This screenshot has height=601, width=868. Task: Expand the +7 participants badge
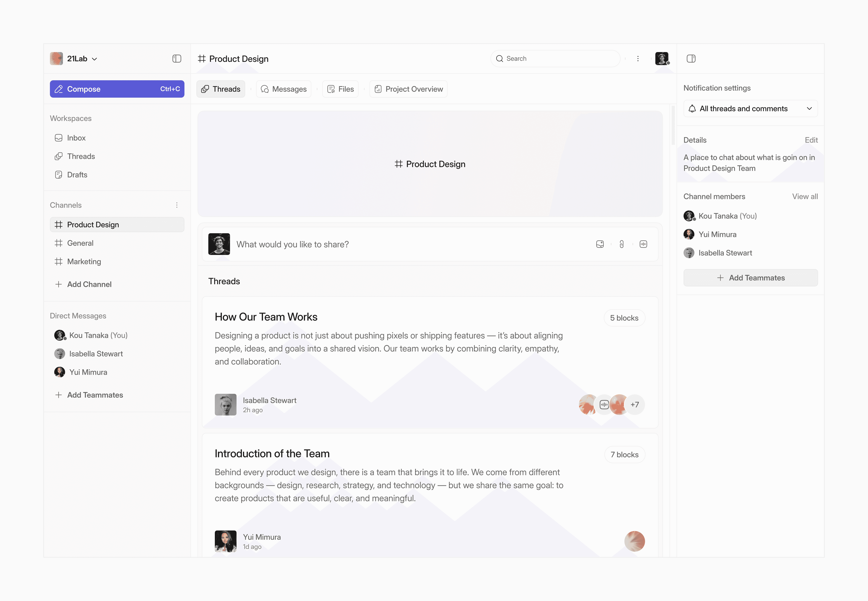tap(635, 405)
